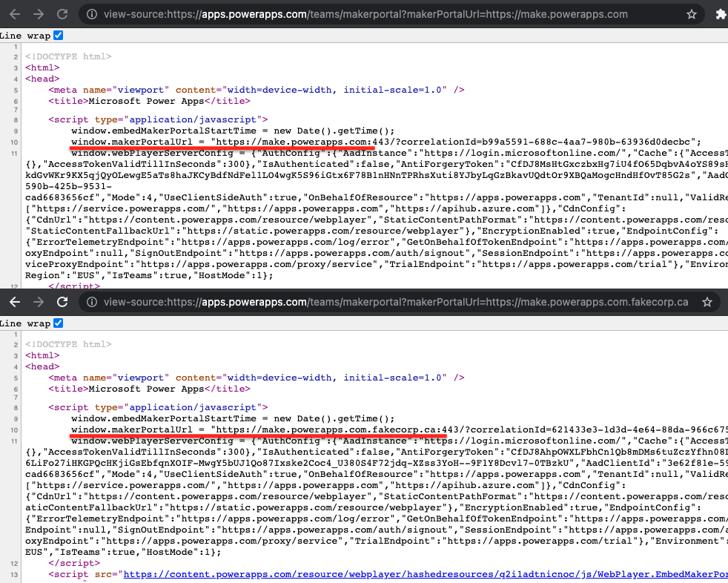This screenshot has width=728, height=583.
Task: Toggle the Line wrap checkbox in bottom window
Action: click(59, 323)
